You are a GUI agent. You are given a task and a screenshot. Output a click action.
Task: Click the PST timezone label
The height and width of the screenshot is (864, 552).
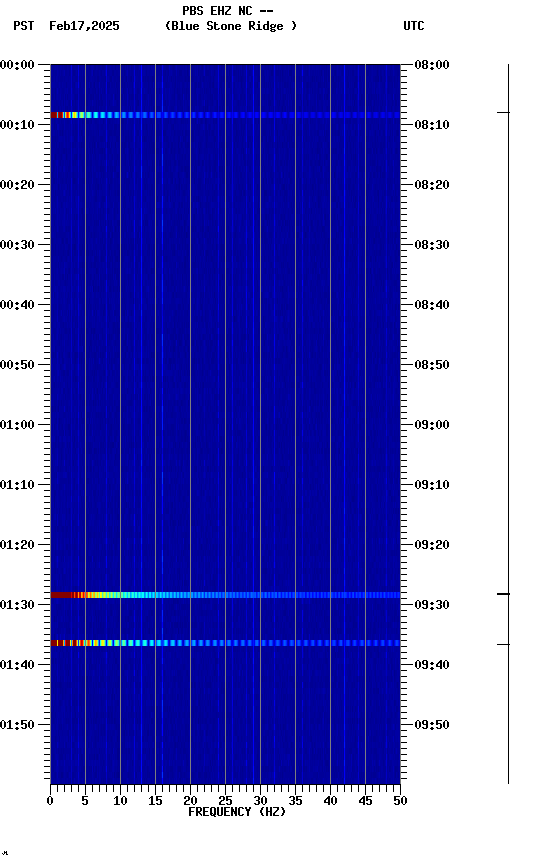[24, 26]
